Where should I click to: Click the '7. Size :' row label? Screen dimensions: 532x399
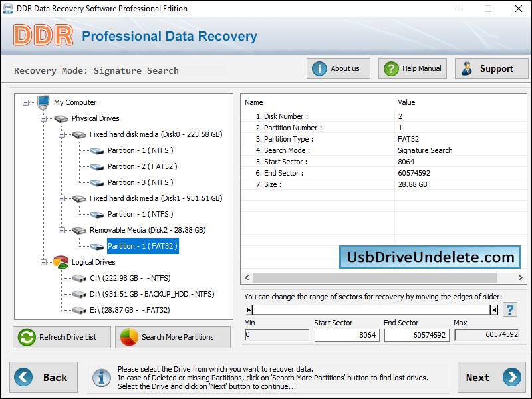point(269,185)
